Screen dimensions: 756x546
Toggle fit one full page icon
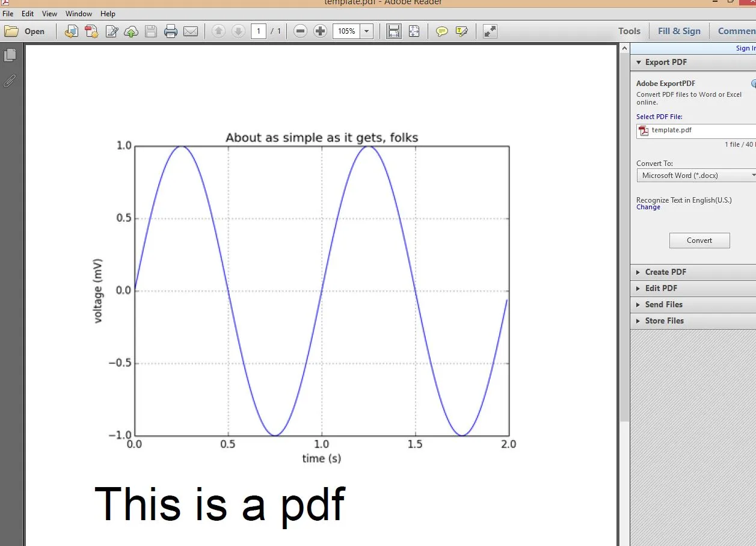(x=414, y=31)
